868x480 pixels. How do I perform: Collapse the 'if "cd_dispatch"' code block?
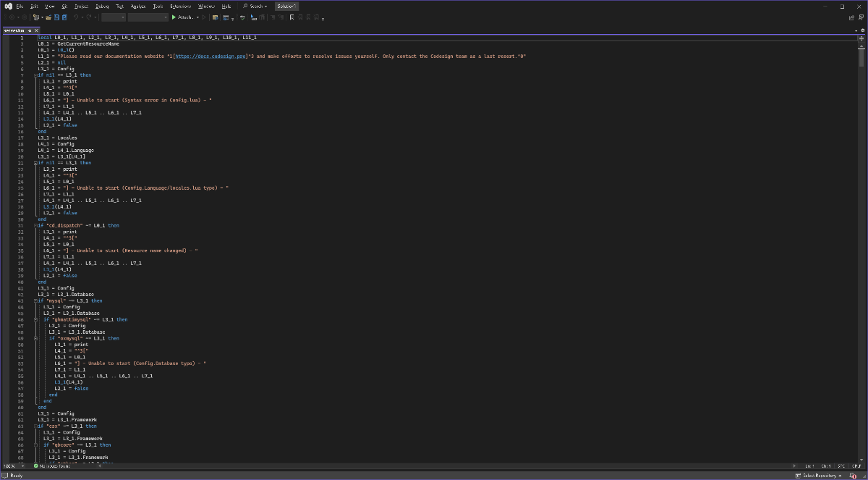[35, 226]
